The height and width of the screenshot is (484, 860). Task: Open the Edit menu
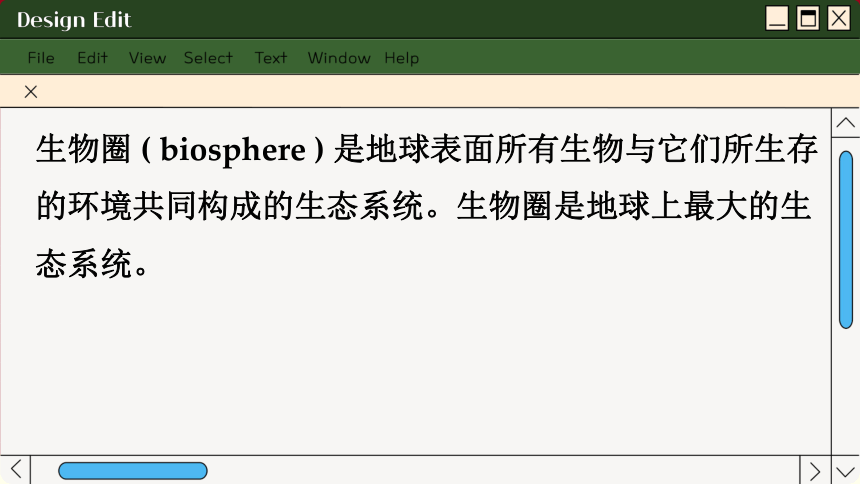[x=92, y=58]
